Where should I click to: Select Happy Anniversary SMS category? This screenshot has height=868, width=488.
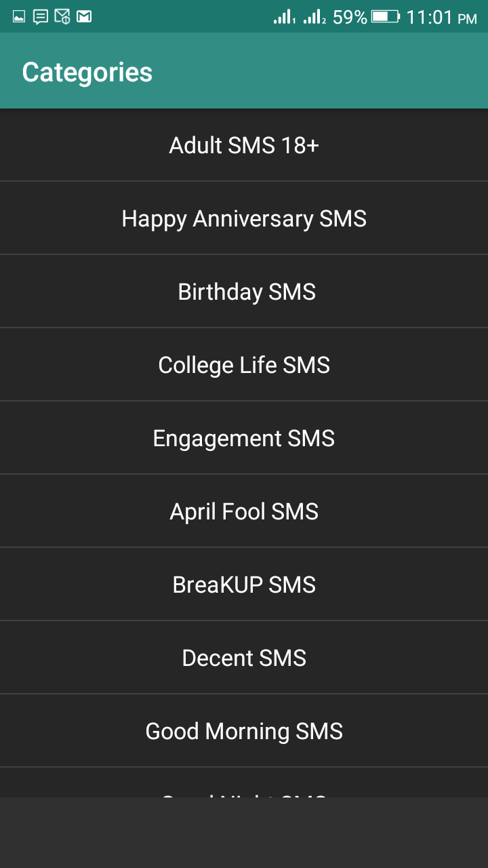pos(244,218)
